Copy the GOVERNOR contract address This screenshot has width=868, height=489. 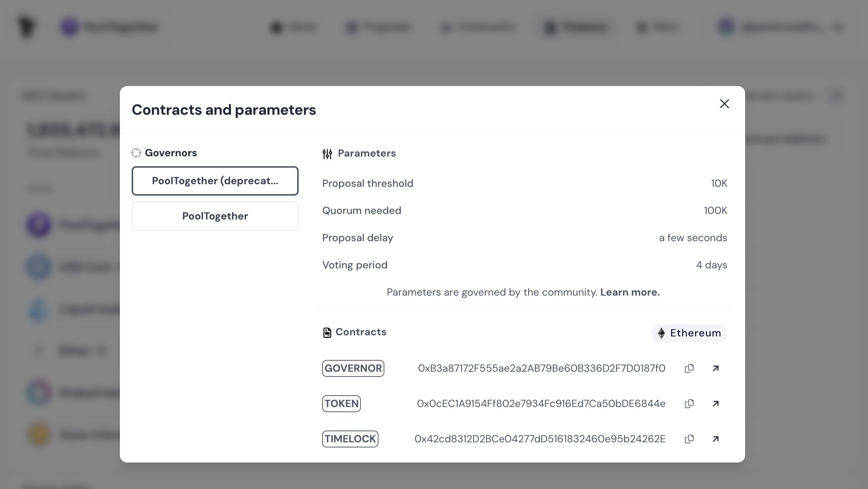pos(689,368)
